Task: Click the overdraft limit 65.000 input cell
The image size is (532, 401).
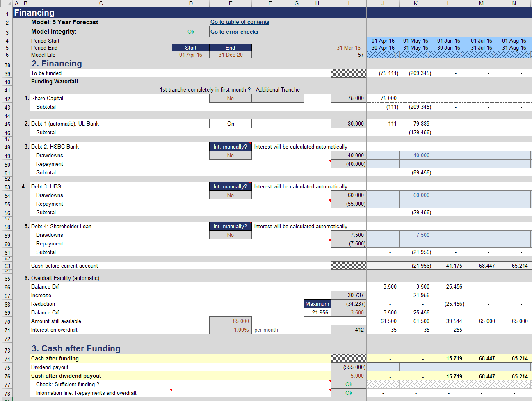Action: click(x=231, y=321)
